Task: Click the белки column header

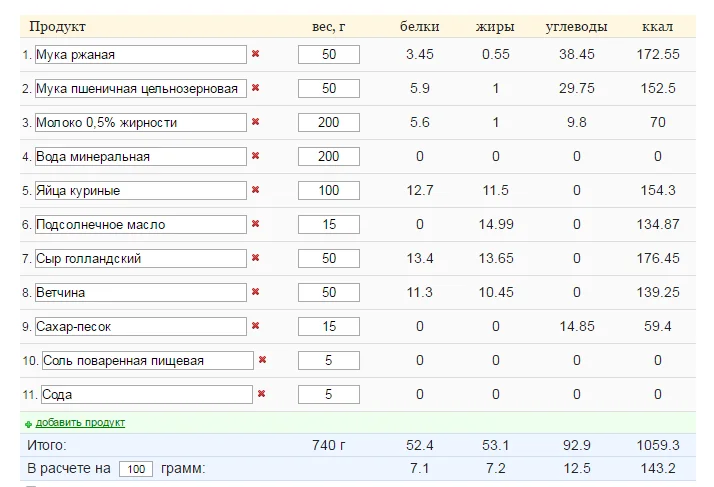Action: (419, 27)
